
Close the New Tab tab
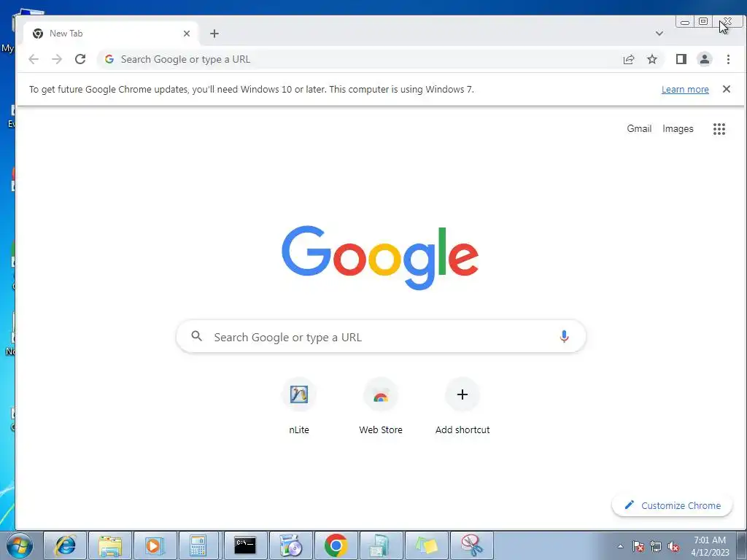187,34
